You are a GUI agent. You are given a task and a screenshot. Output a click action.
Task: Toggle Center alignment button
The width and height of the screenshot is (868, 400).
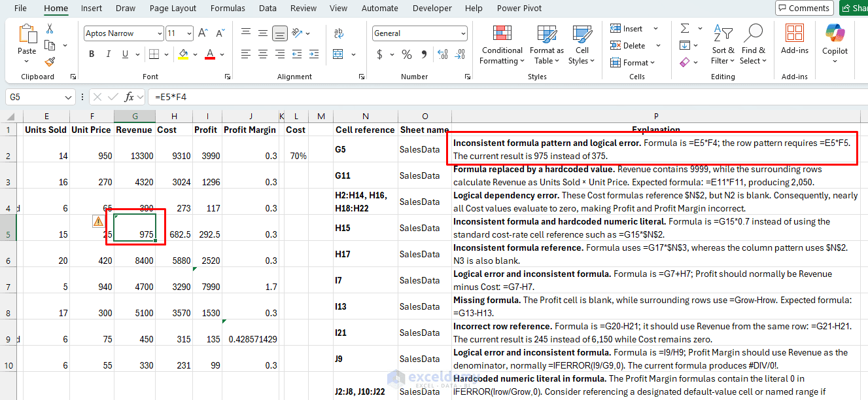(x=263, y=54)
